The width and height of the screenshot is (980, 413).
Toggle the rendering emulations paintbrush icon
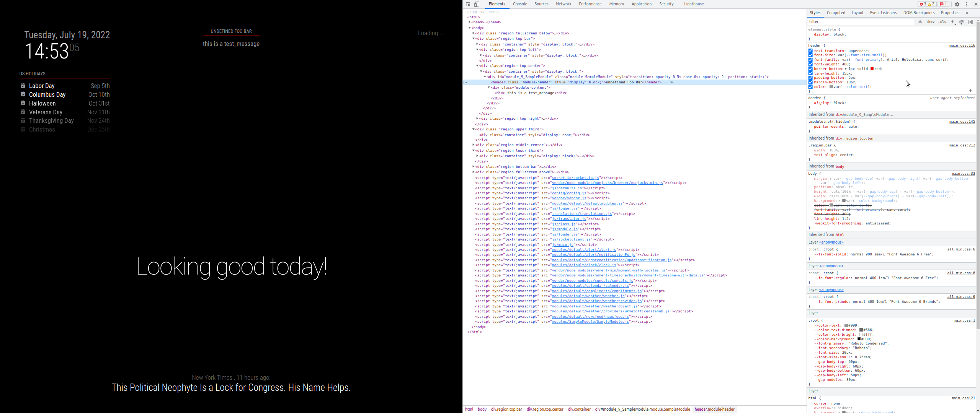point(961,22)
